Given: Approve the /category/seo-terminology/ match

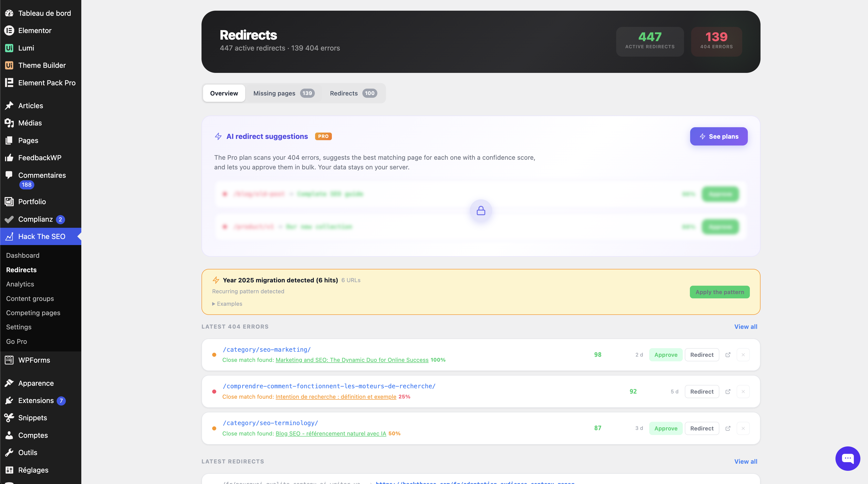Looking at the screenshot, I should click(666, 428).
